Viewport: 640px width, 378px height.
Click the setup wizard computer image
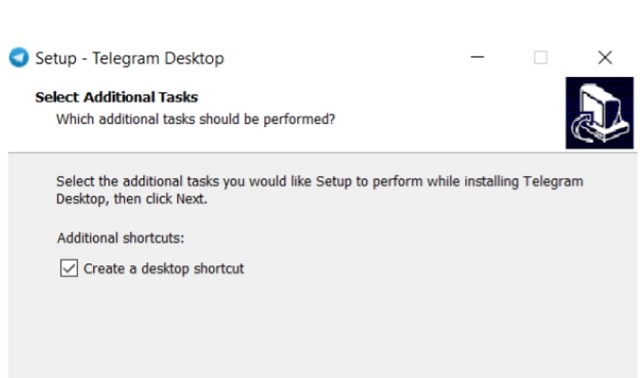click(x=600, y=113)
